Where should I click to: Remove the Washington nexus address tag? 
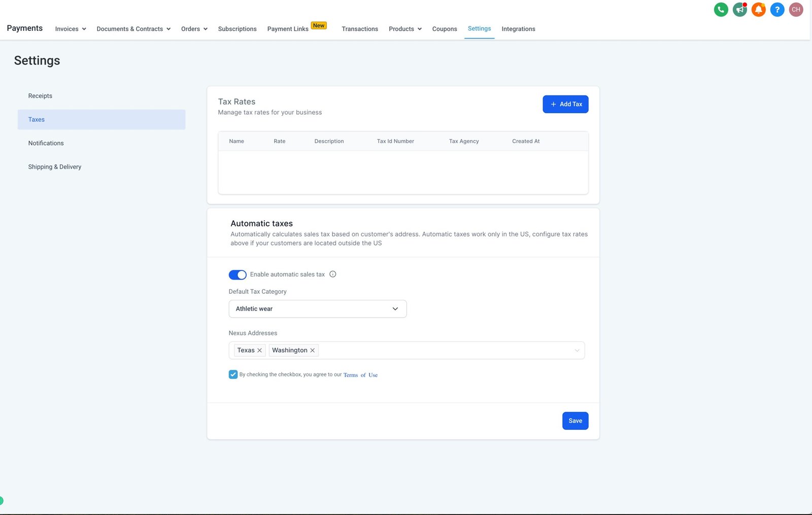pos(313,351)
